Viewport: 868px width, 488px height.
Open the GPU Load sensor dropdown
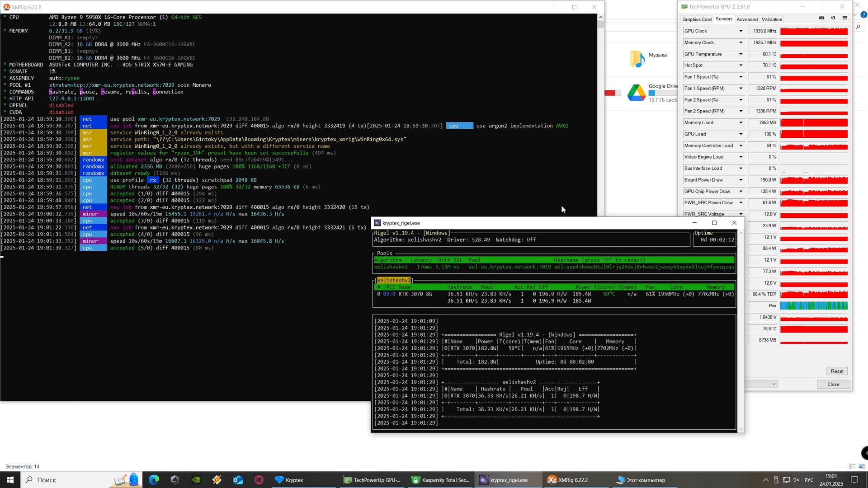point(741,134)
